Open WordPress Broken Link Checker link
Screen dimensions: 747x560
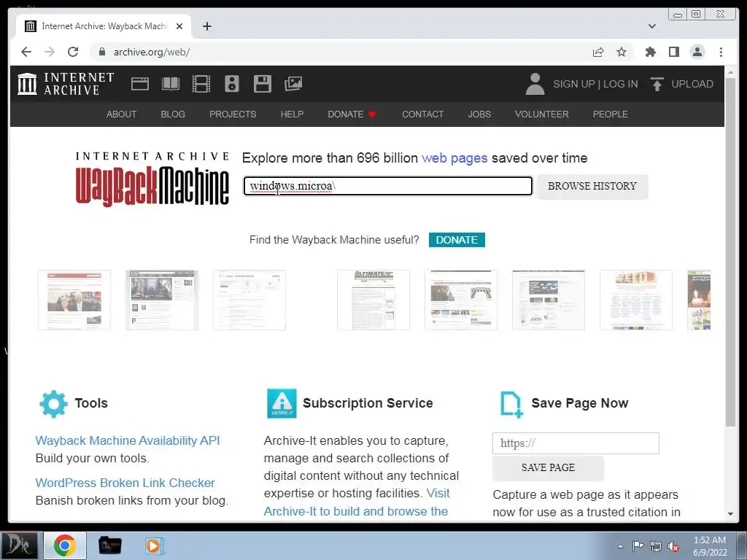pos(125,483)
